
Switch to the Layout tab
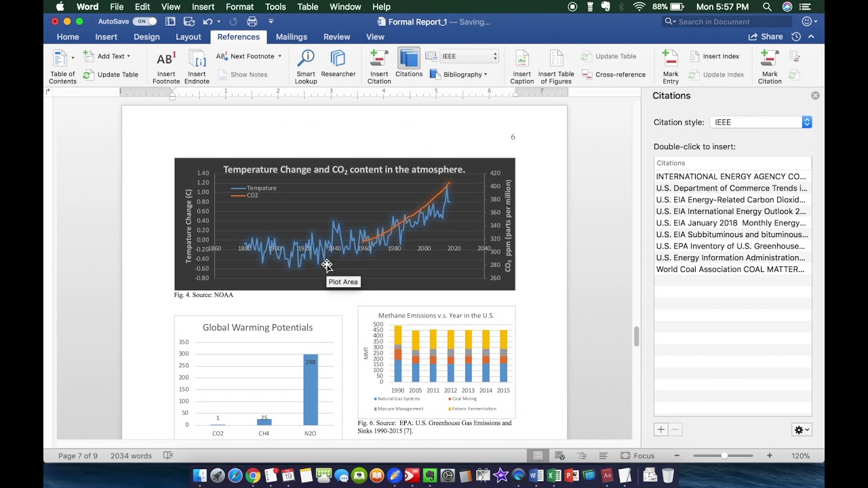pos(189,37)
